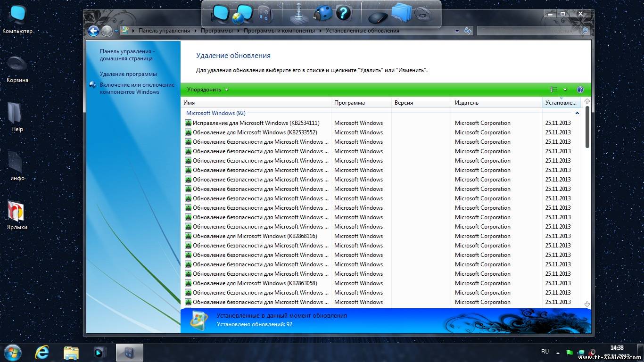Click the vertical scrollbar thumb of list

pos(587,127)
